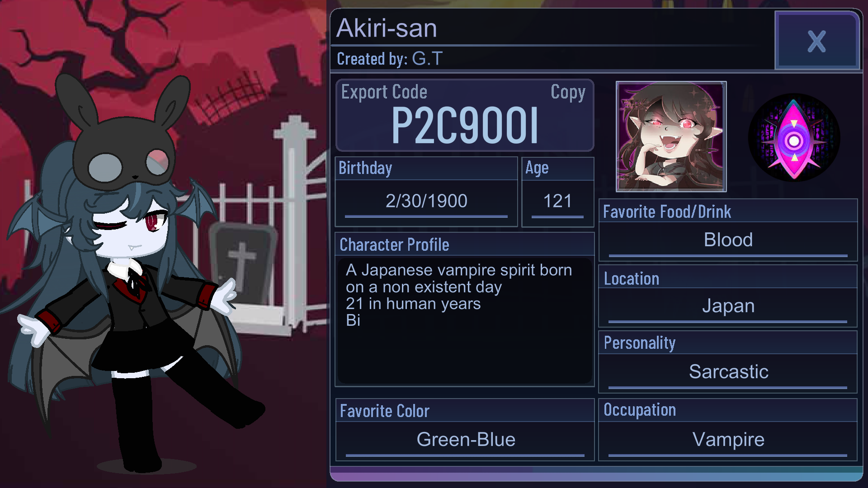868x488 pixels.
Task: Click the creator name G.T
Action: (x=427, y=59)
